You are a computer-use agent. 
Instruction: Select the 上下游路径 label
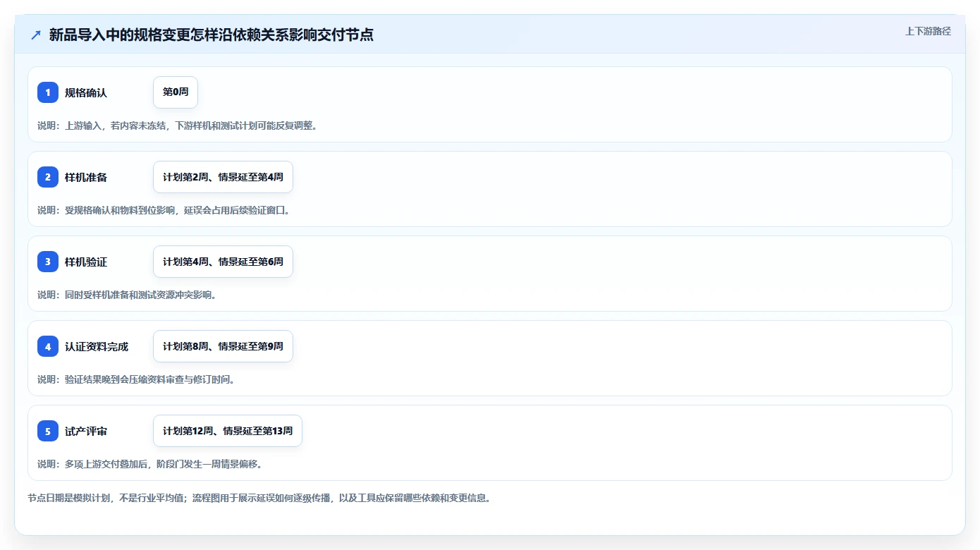[x=928, y=31]
